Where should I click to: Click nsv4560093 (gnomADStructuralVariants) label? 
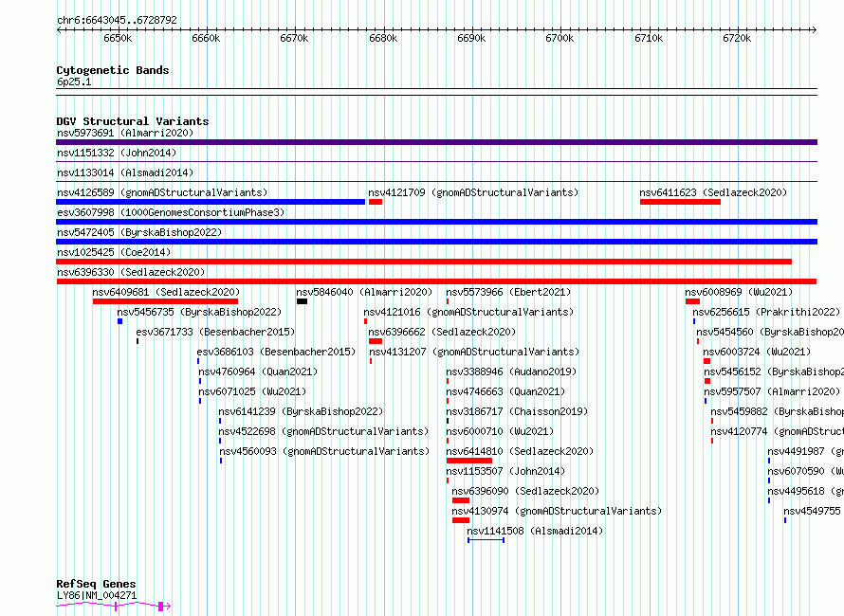pos(324,451)
